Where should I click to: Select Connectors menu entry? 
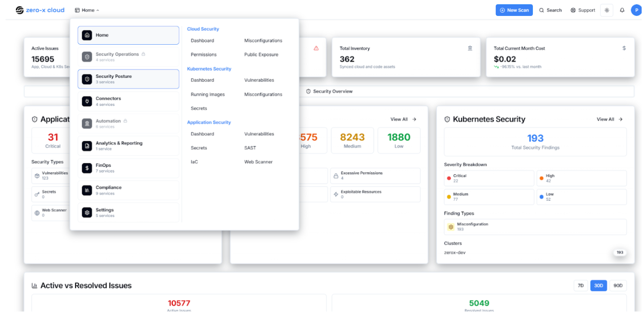(128, 101)
